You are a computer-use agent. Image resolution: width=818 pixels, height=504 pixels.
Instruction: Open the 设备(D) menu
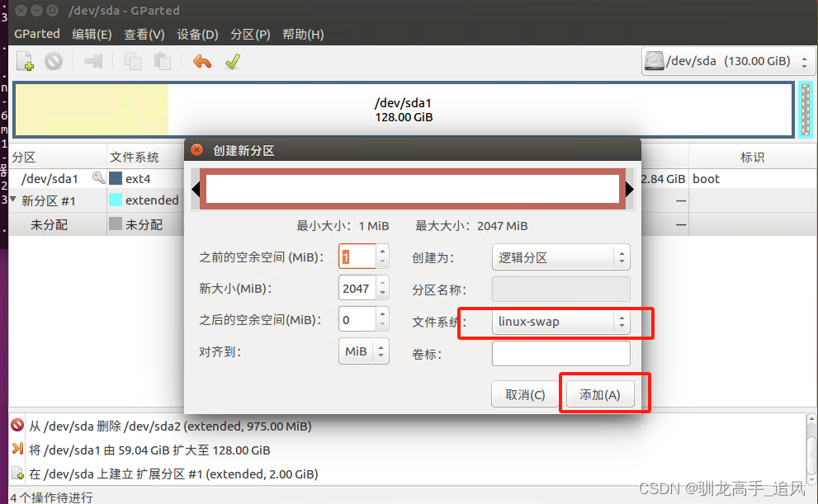point(197,35)
